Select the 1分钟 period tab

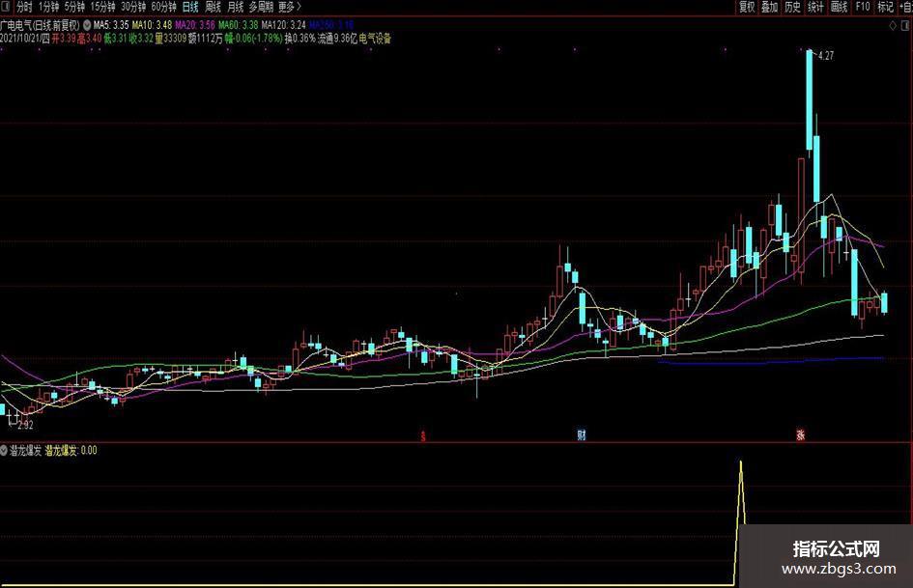48,7
